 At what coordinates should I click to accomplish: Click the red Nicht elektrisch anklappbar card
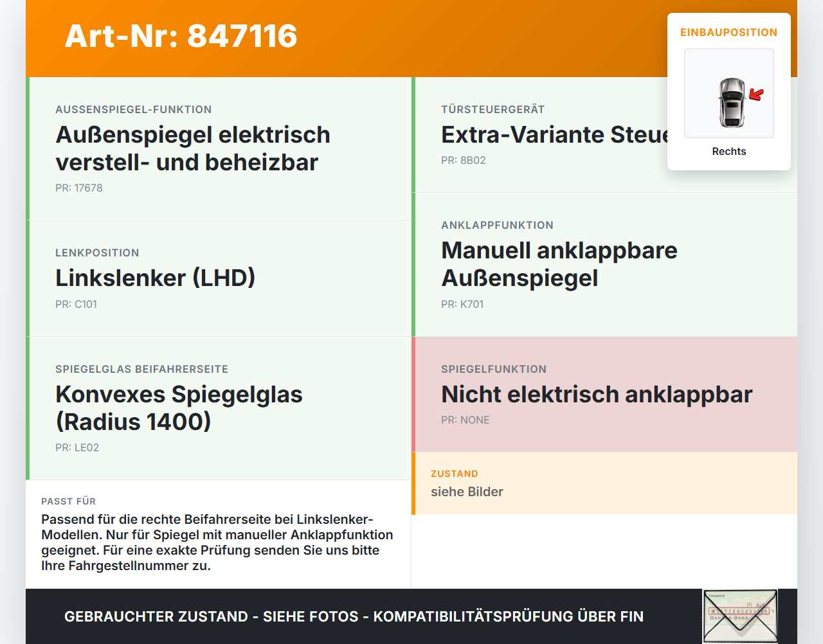click(604, 395)
